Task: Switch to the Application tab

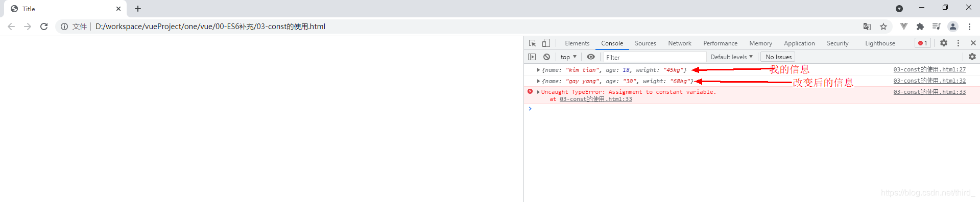Action: pyautogui.click(x=799, y=43)
